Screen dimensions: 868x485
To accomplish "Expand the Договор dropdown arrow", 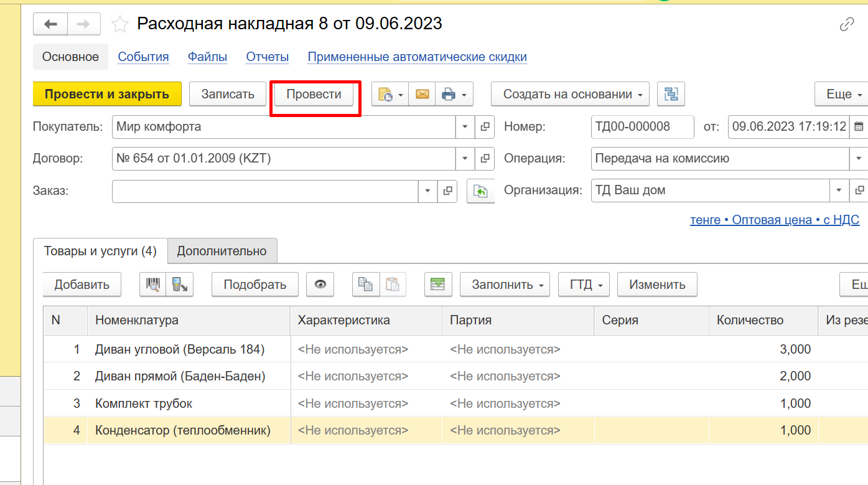I will coord(465,159).
